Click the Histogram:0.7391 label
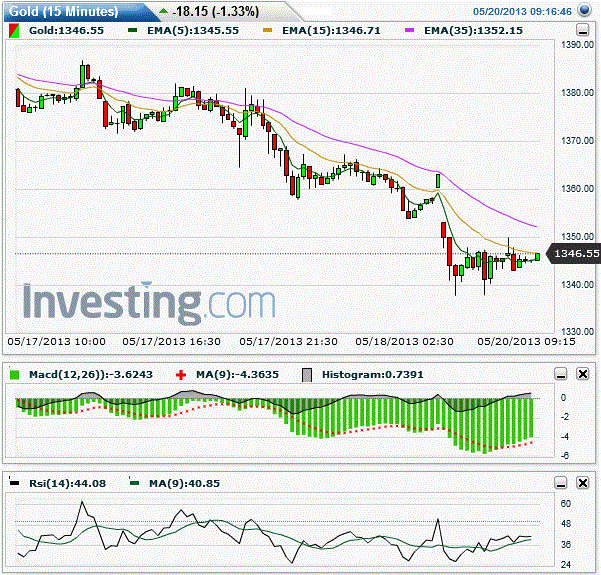The width and height of the screenshot is (601, 575). 373,375
